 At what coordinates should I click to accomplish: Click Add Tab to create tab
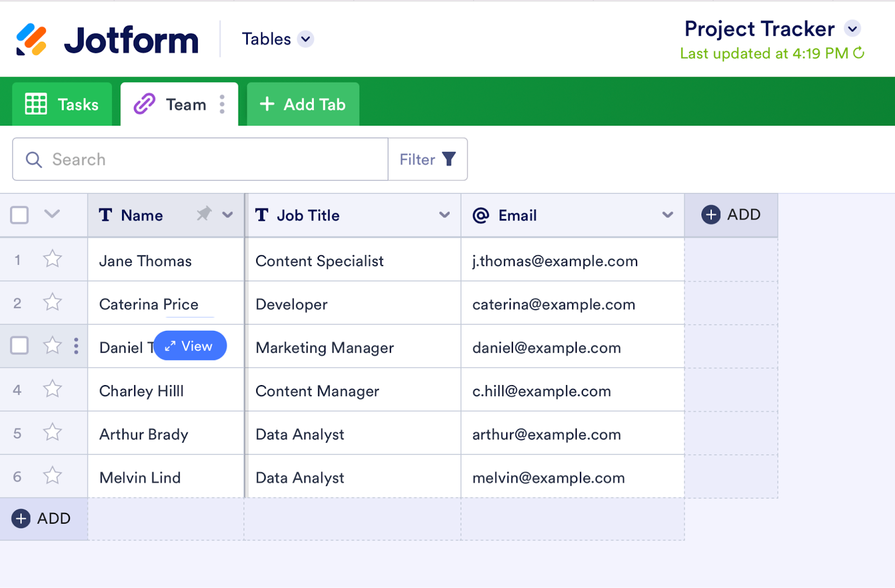coord(303,105)
